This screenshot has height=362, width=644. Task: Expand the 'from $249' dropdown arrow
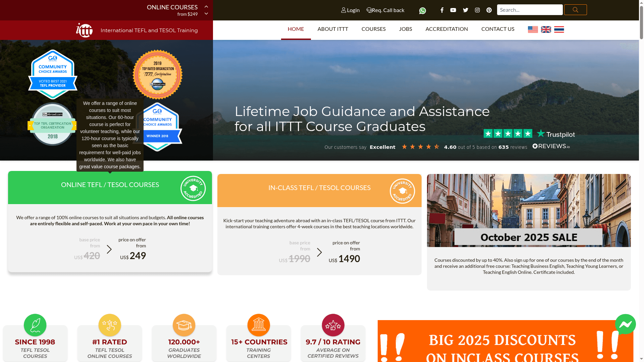click(x=206, y=14)
